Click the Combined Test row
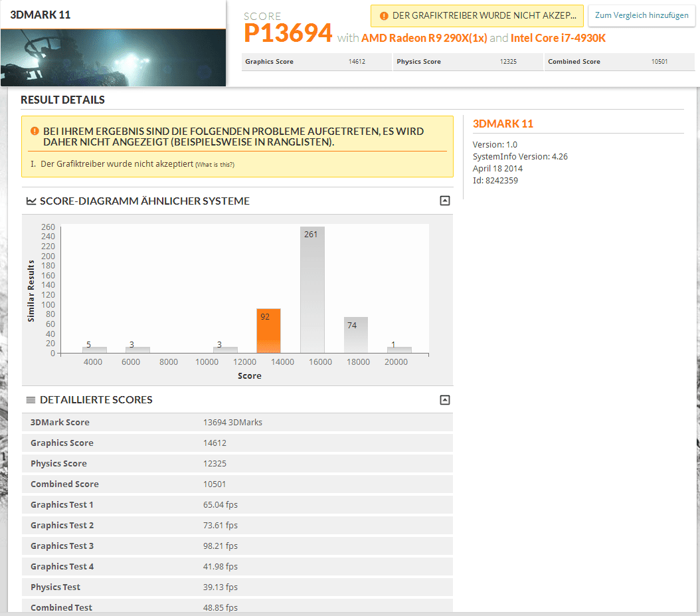This screenshot has height=616, width=700. pos(238,606)
